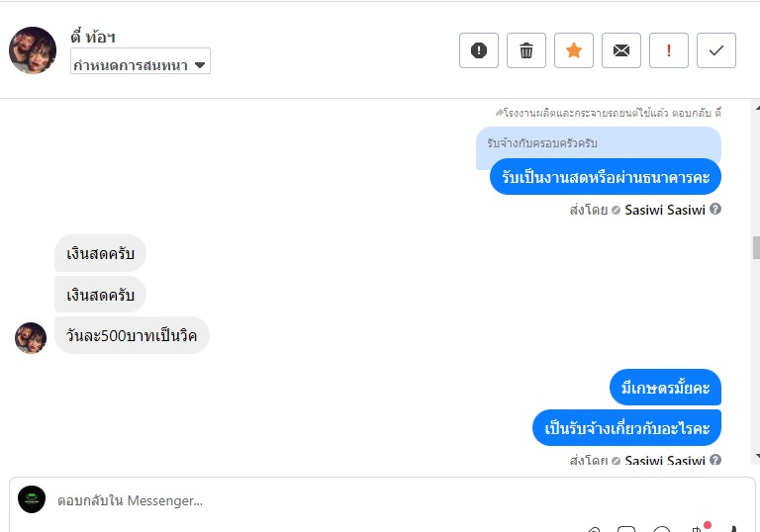Click the red exclamation mark icon

pos(669,50)
